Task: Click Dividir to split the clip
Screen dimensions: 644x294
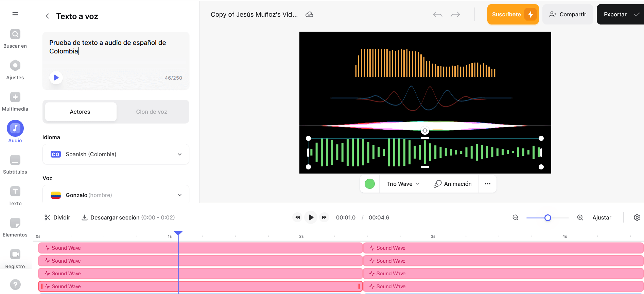Action: click(x=57, y=217)
